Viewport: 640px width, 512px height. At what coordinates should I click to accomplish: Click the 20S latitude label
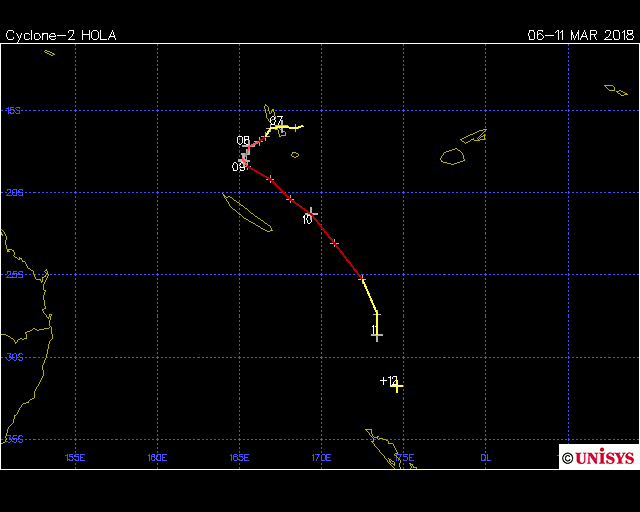pyautogui.click(x=14, y=193)
